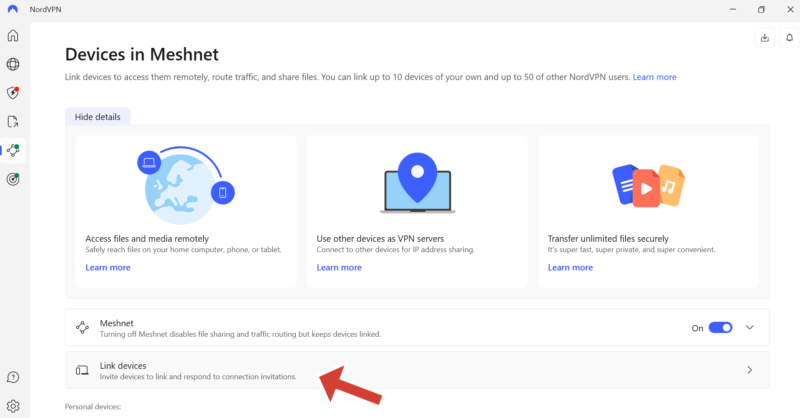Viewport: 800px width, 418px height.
Task: Open the Settings gear icon
Action: point(13,406)
